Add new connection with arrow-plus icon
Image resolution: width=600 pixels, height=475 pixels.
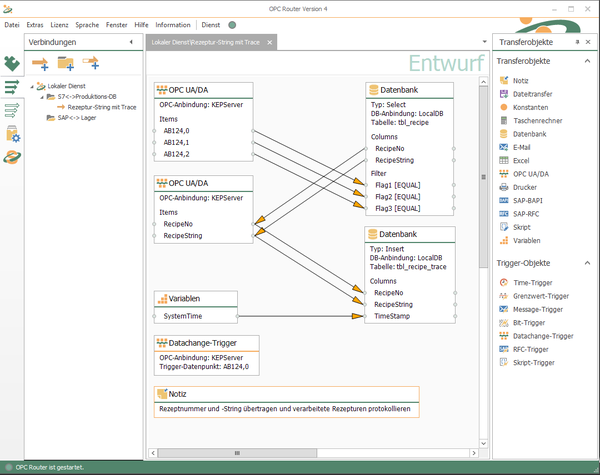point(40,64)
